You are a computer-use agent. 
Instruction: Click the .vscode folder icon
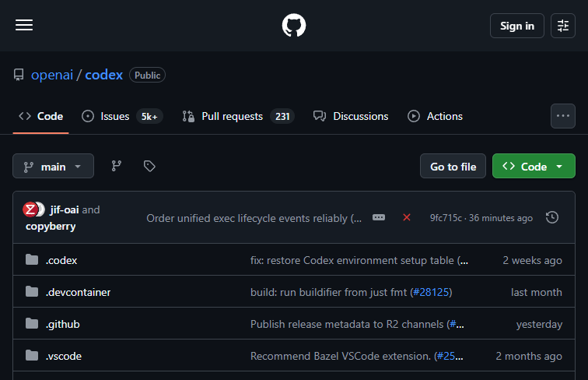[x=32, y=355]
